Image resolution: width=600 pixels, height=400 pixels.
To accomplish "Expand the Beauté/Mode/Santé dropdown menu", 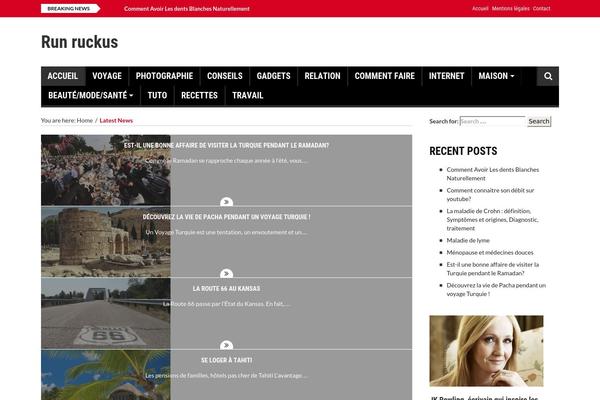I will pyautogui.click(x=91, y=95).
